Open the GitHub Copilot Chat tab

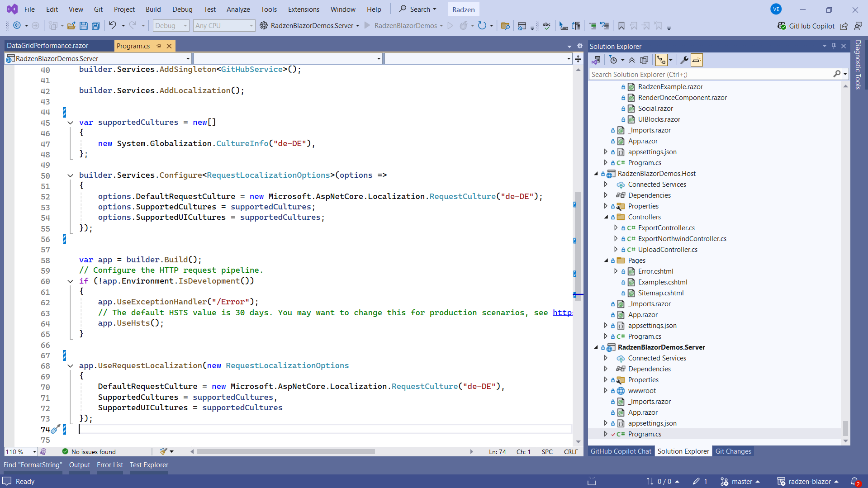point(621,451)
